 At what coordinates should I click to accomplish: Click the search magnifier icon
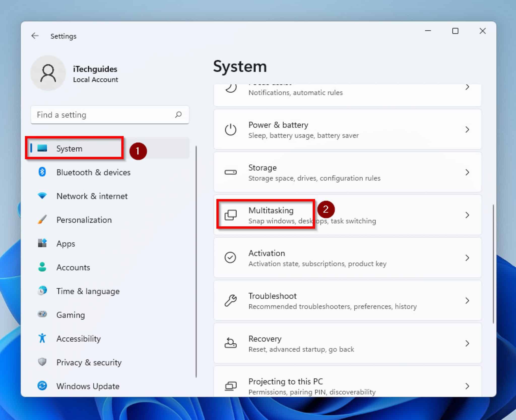(x=178, y=115)
